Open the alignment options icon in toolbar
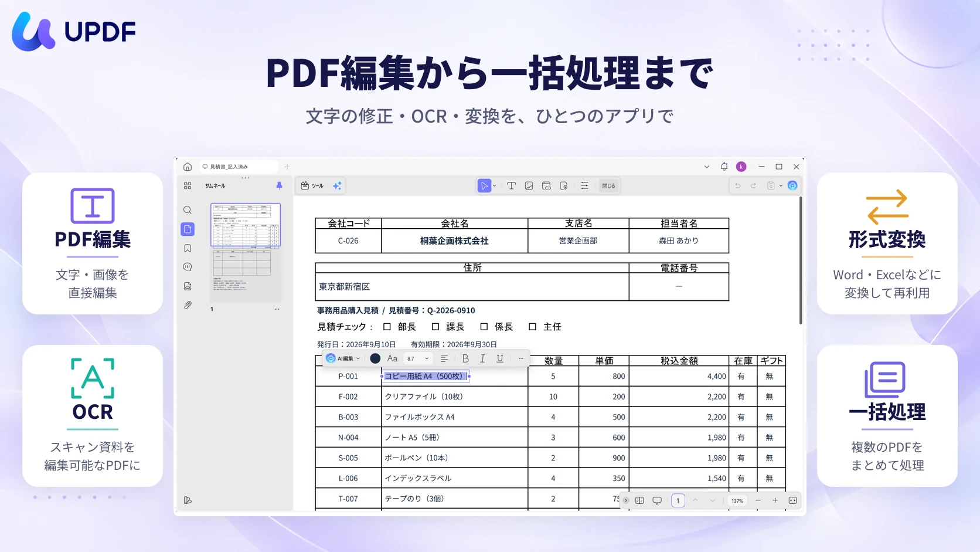The image size is (980, 552). tap(584, 186)
